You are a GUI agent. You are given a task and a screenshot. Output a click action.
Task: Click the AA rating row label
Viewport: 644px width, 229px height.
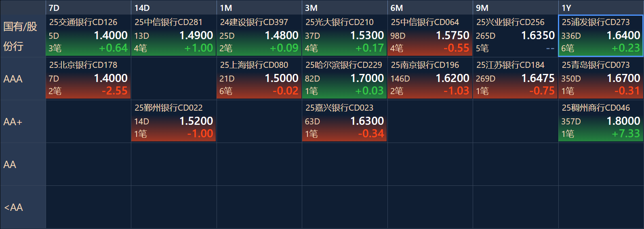(x=23, y=164)
